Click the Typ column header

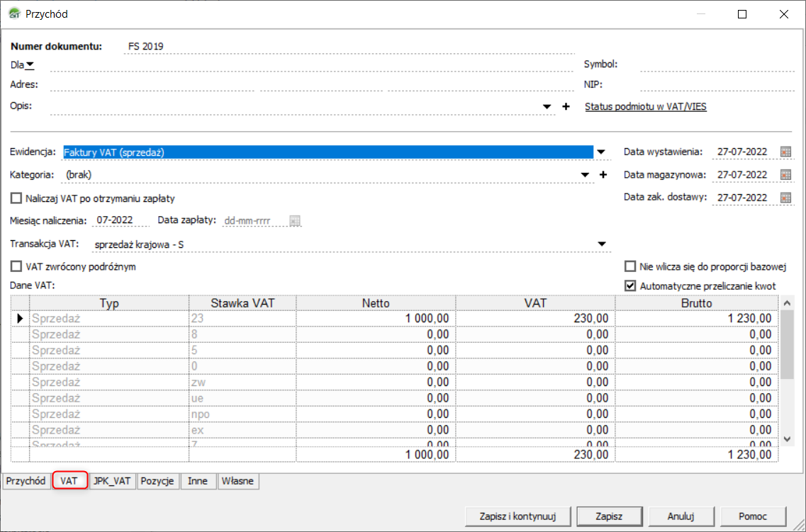tap(109, 303)
